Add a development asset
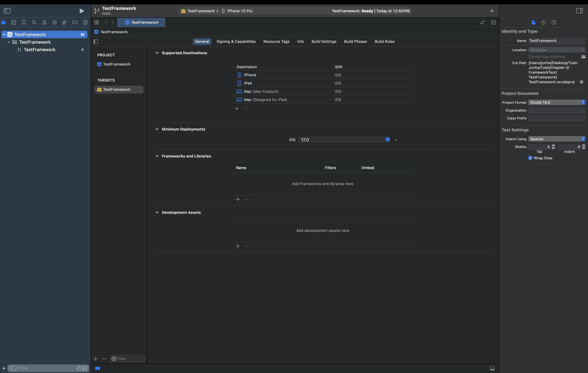588x373 pixels. [x=238, y=246]
